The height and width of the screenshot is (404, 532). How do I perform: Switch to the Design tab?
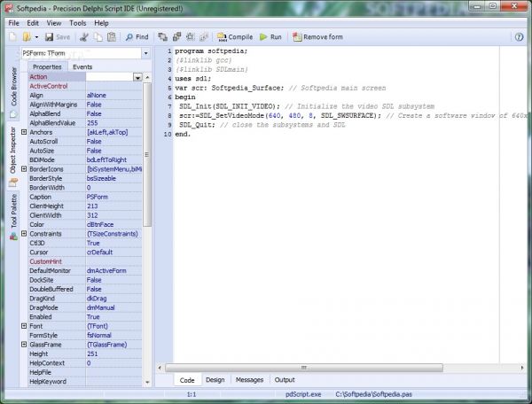(x=215, y=380)
